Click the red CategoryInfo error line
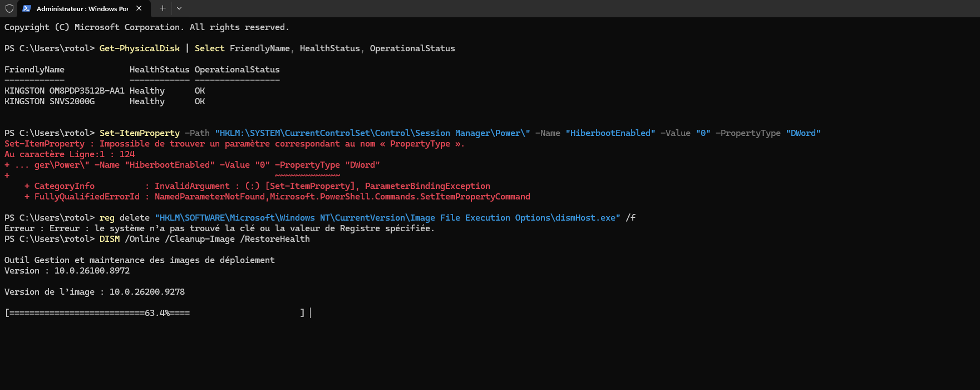980x390 pixels. (257, 186)
